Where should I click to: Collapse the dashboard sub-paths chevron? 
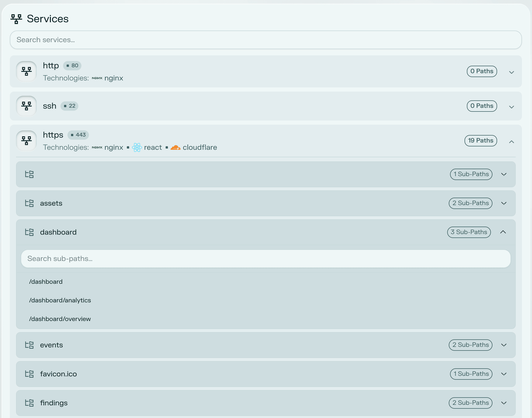coord(503,232)
